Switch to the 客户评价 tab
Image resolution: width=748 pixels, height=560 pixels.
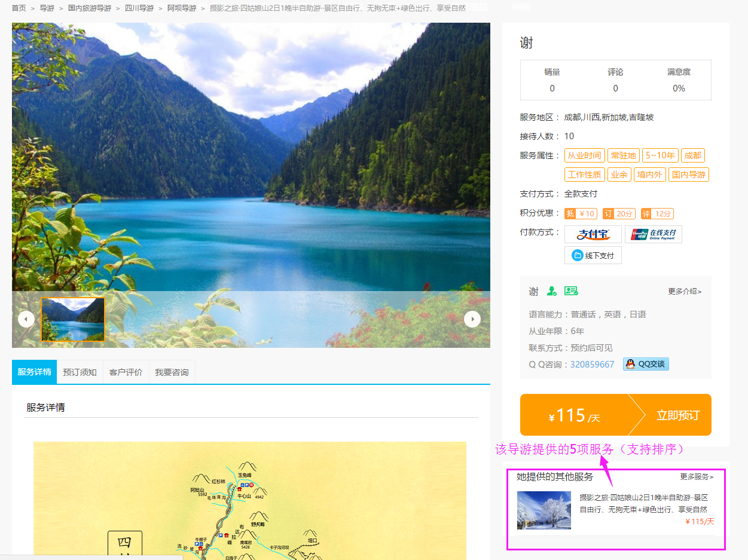coord(126,372)
